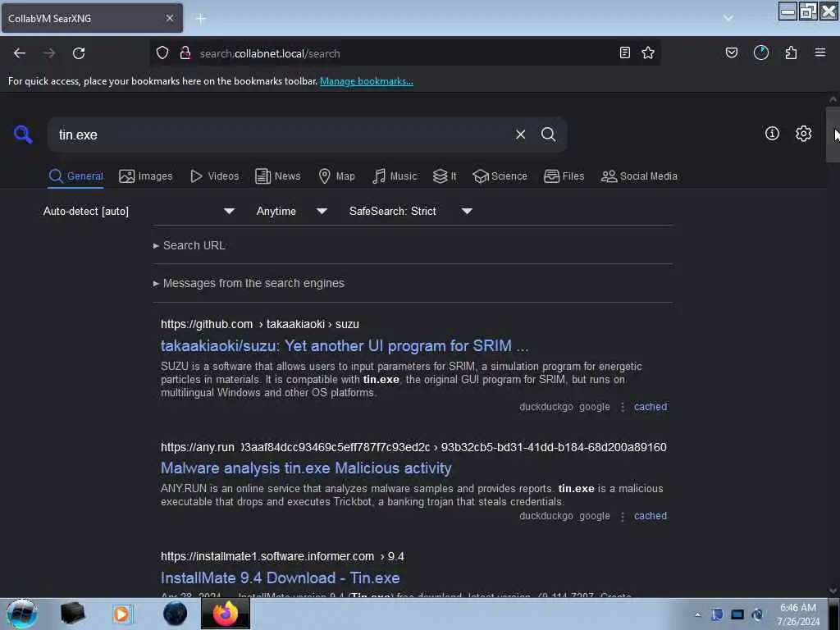This screenshot has width=840, height=630.
Task: Open the Windows Start orb
Action: (x=22, y=614)
